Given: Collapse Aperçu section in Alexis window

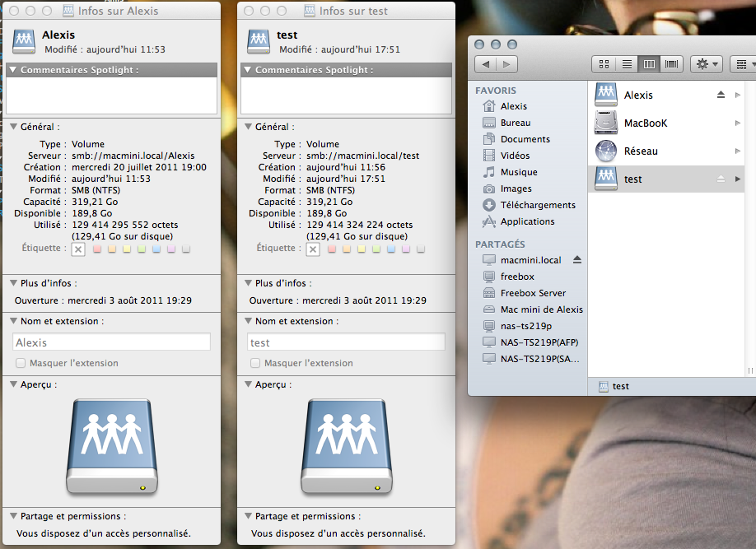Looking at the screenshot, I should tap(13, 384).
